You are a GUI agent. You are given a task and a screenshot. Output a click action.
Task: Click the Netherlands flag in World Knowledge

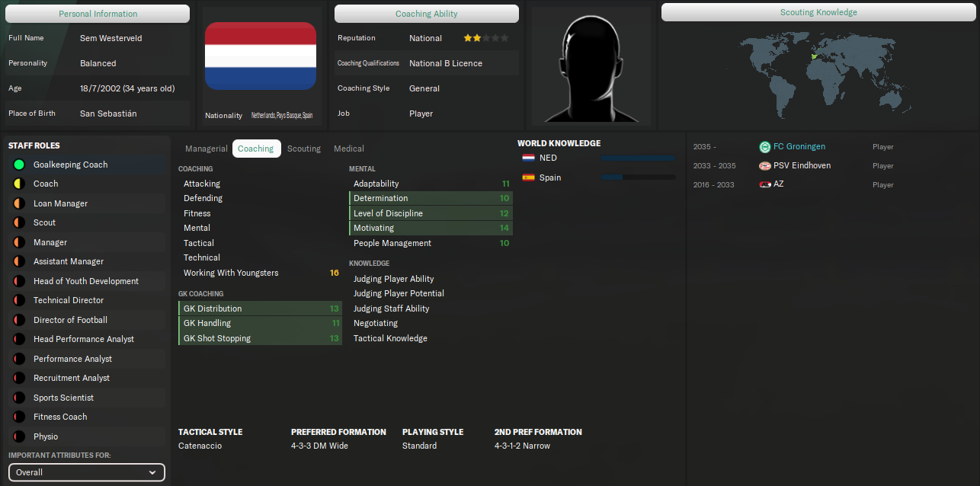click(x=528, y=158)
